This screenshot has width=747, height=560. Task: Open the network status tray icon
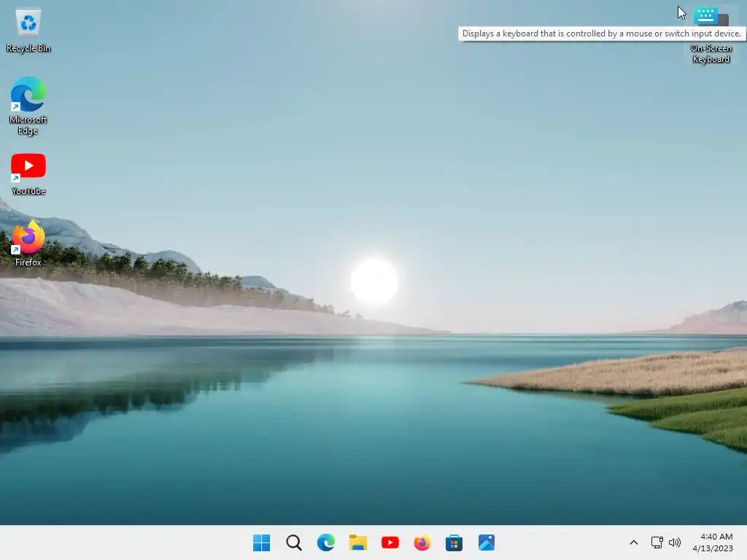coord(657,542)
